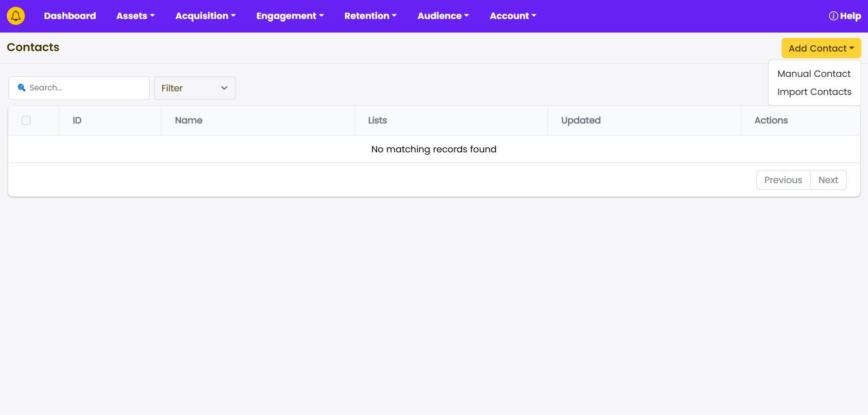The height and width of the screenshot is (415, 868).
Task: Open the Filter dropdown
Action: 195,88
